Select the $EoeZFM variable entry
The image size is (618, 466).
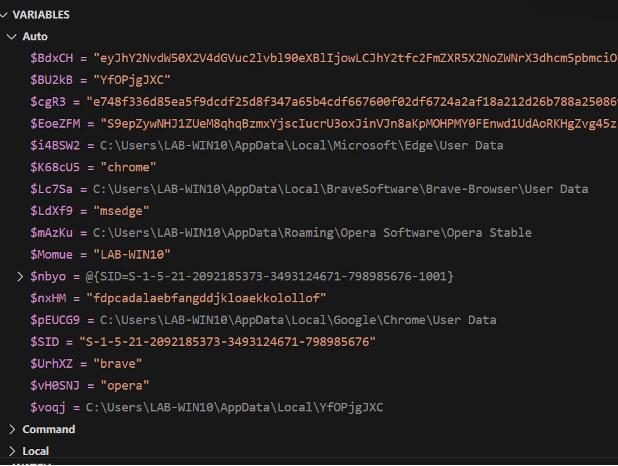tap(60, 124)
